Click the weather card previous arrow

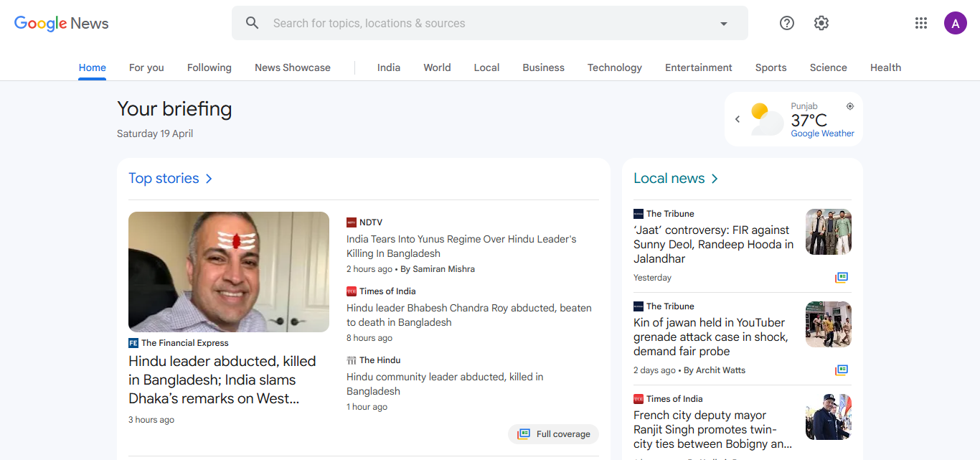click(737, 119)
